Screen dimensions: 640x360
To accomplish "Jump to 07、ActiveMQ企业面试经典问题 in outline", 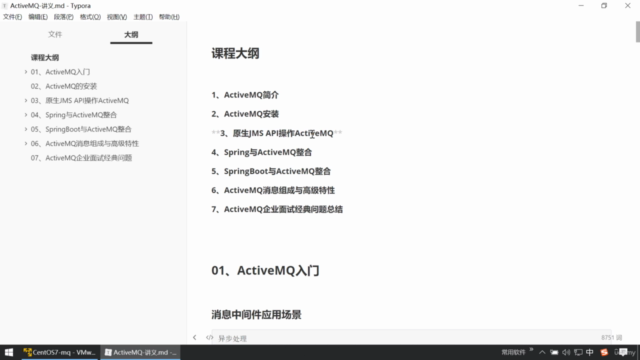I will 81,158.
